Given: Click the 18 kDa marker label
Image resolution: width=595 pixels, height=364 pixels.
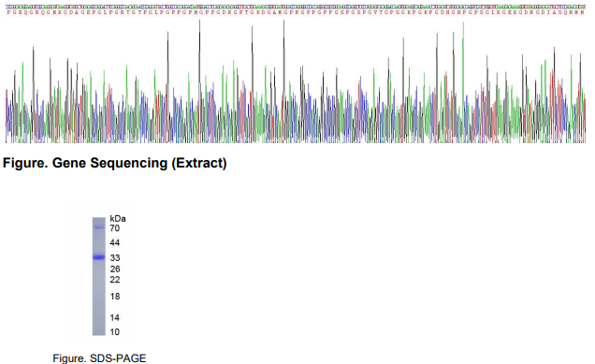Looking at the screenshot, I should (115, 297).
